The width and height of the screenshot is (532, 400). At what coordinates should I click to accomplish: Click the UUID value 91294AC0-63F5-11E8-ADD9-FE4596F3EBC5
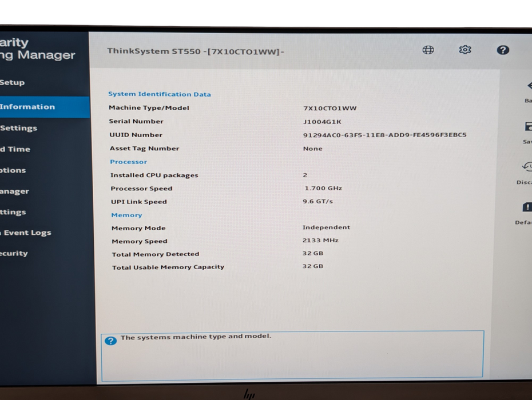pyautogui.click(x=385, y=135)
